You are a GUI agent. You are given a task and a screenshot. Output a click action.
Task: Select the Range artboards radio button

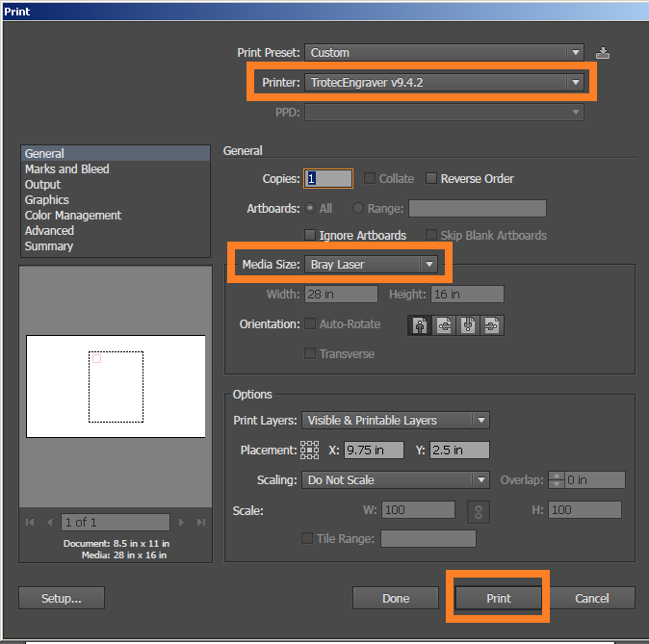point(358,208)
